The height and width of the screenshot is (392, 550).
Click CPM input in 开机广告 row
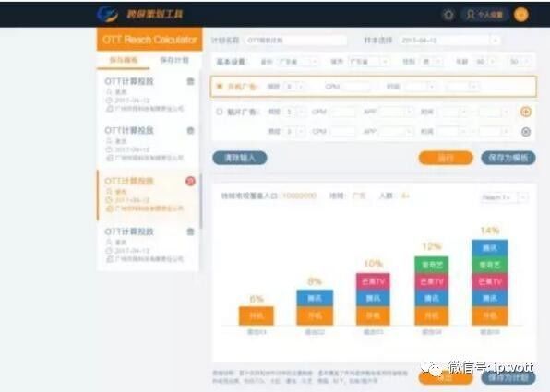pyautogui.click(x=356, y=87)
